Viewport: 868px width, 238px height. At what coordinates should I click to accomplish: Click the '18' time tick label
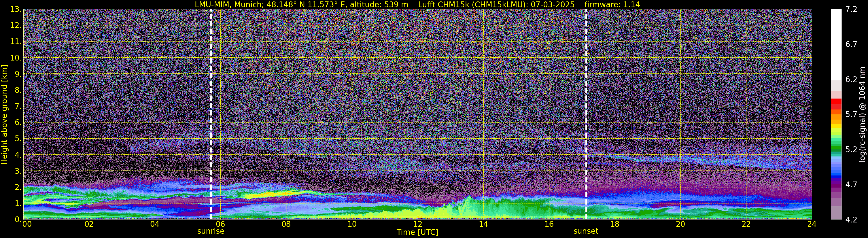pos(614,224)
